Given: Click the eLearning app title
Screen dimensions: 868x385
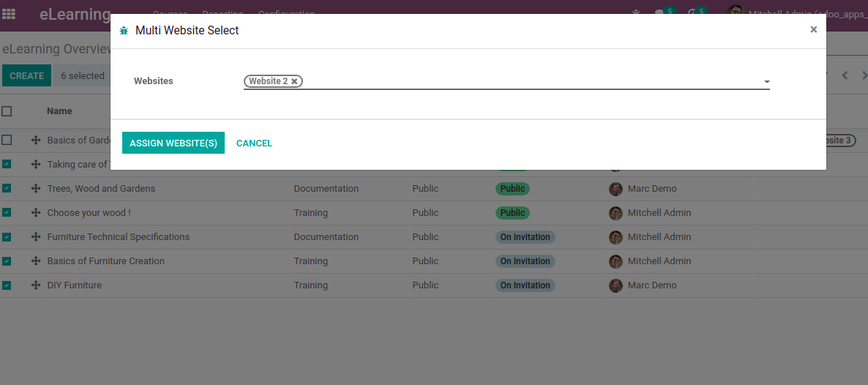Looking at the screenshot, I should [75, 14].
